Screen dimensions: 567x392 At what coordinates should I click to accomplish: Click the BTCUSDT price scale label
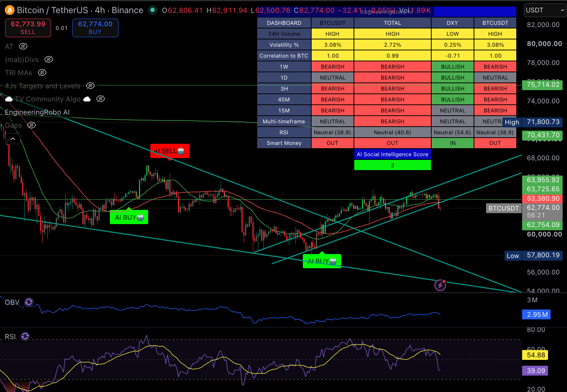click(x=504, y=208)
